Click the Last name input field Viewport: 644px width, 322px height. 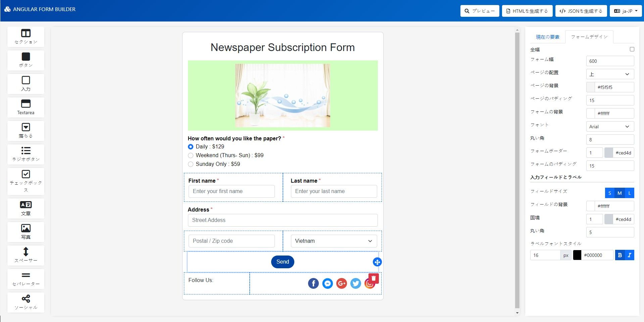click(x=334, y=191)
